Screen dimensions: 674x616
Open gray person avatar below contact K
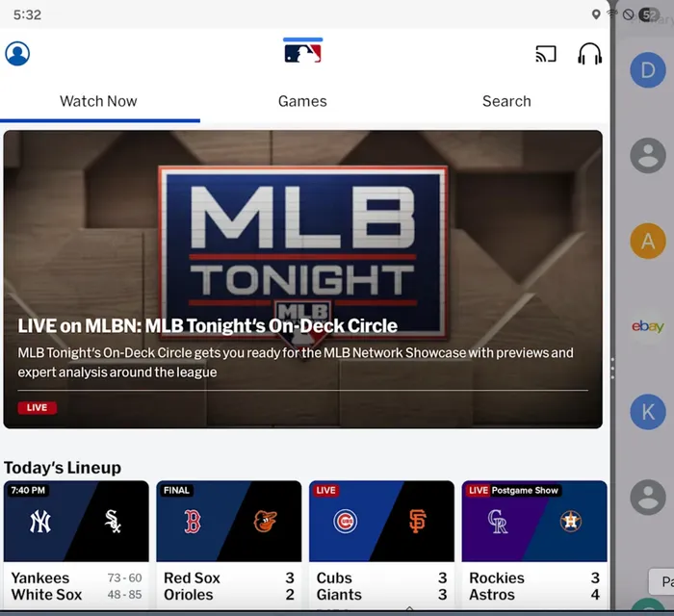(x=648, y=498)
